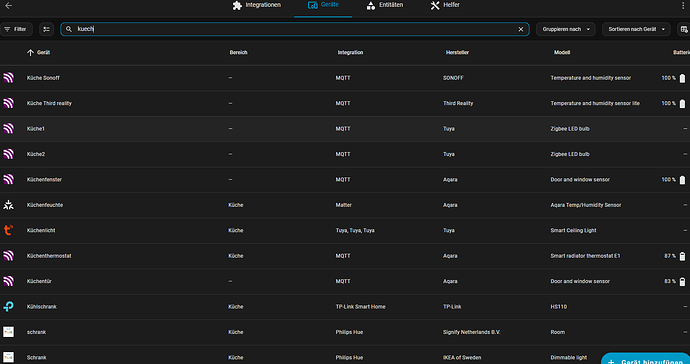
Task: Click SONOFF manufacturer cell
Action: [453, 78]
